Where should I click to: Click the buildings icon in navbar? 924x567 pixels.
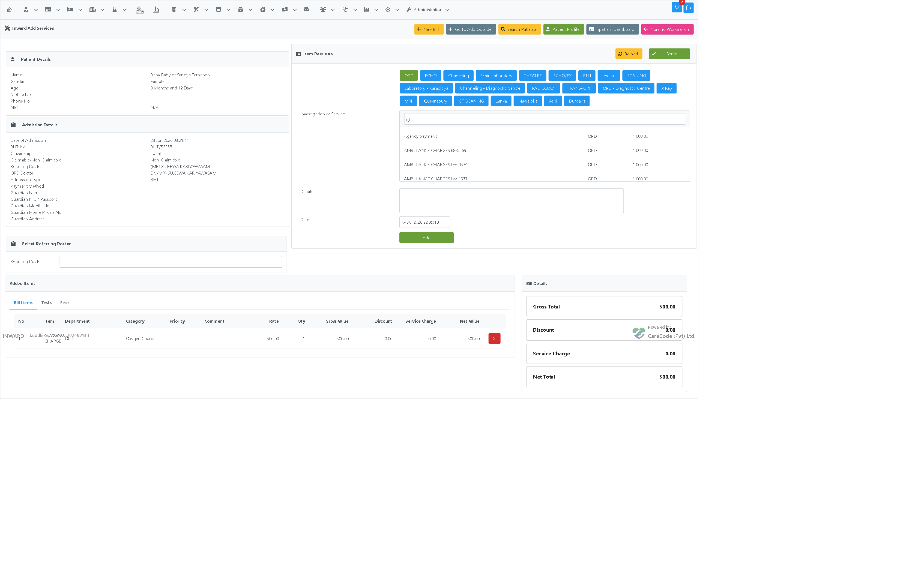tap(93, 10)
